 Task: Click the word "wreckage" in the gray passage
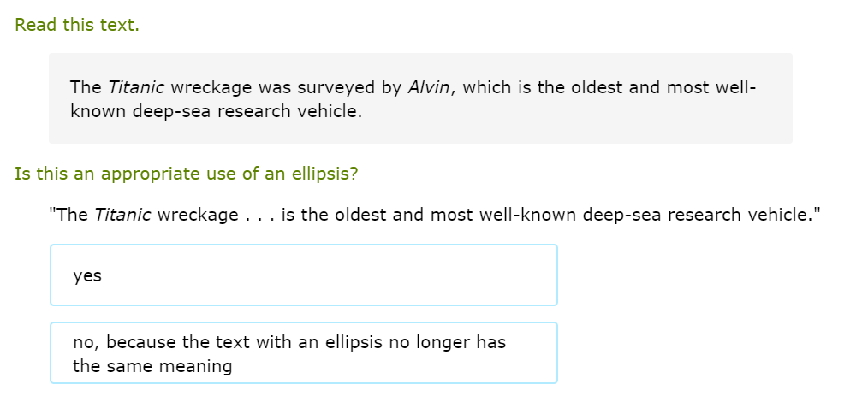click(x=211, y=87)
